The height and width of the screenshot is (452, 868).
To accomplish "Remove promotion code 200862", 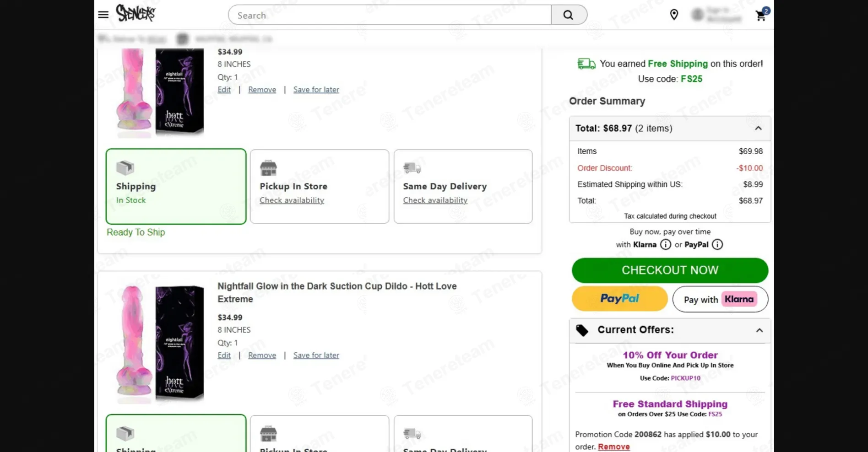I will (x=613, y=447).
